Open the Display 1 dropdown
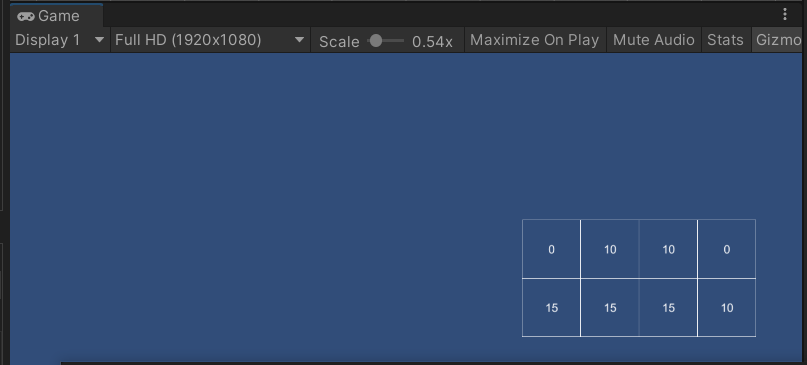This screenshot has width=807, height=365. coord(59,40)
